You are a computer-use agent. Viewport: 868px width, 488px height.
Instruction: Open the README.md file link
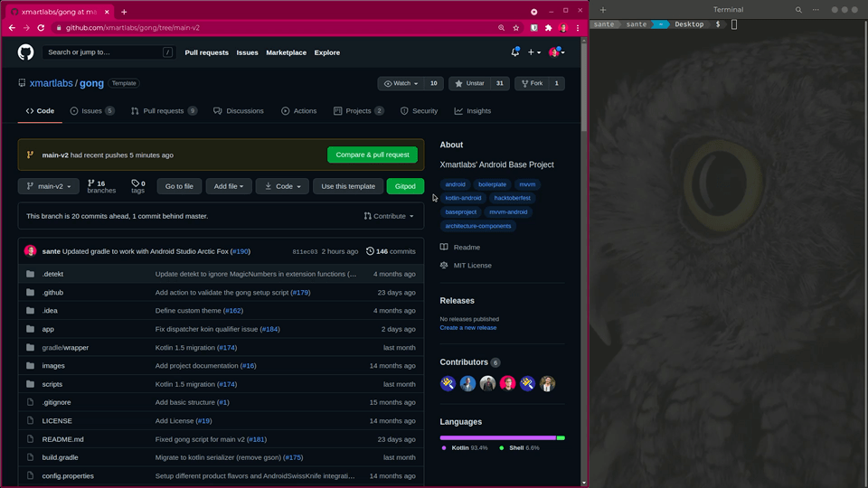coord(62,439)
